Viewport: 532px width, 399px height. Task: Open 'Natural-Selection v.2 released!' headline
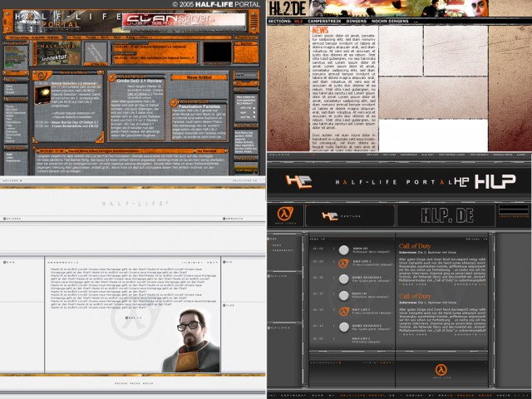point(74,83)
